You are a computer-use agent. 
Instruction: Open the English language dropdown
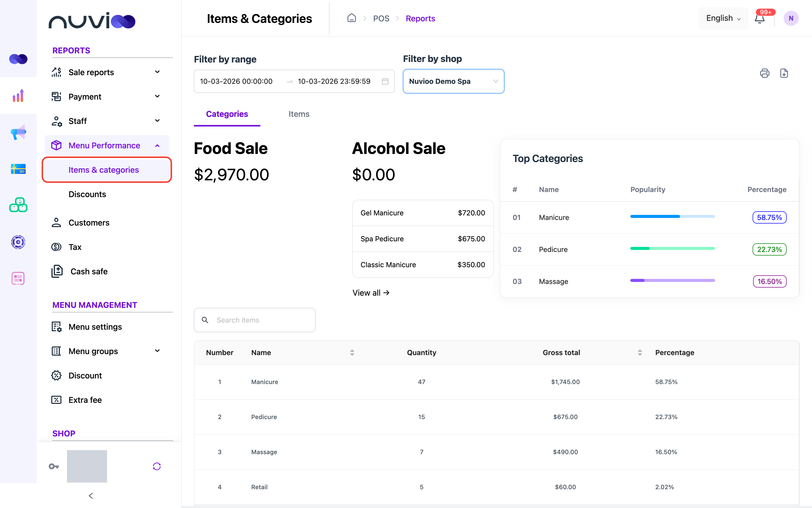point(723,18)
